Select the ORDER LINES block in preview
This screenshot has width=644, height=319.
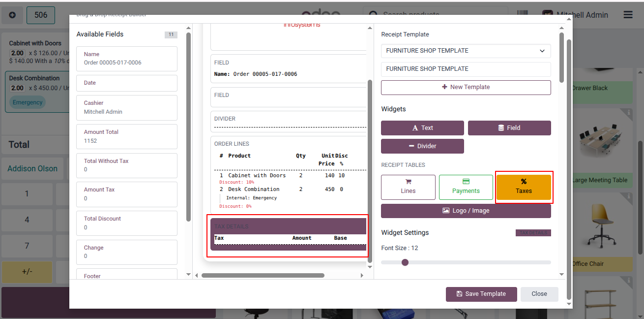point(289,175)
